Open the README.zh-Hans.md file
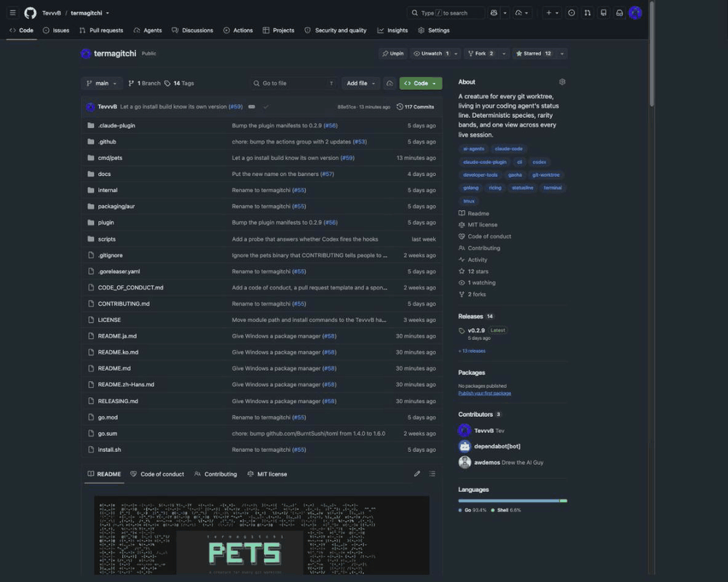 click(x=126, y=385)
